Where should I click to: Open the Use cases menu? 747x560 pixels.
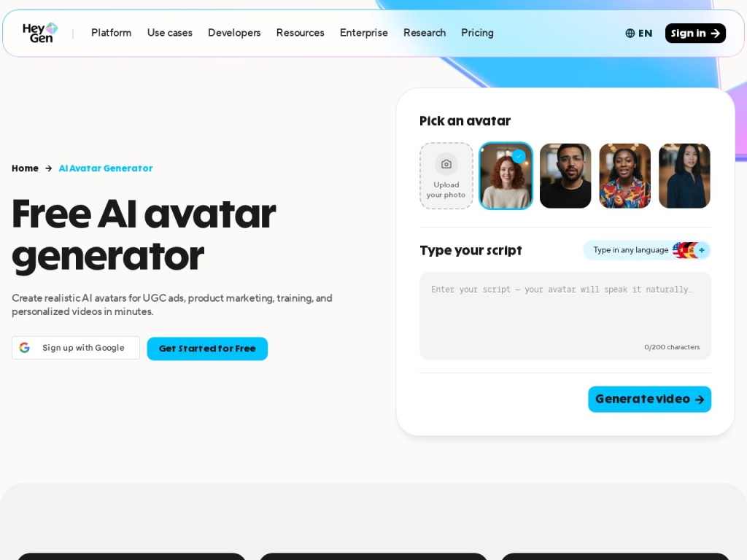point(169,33)
